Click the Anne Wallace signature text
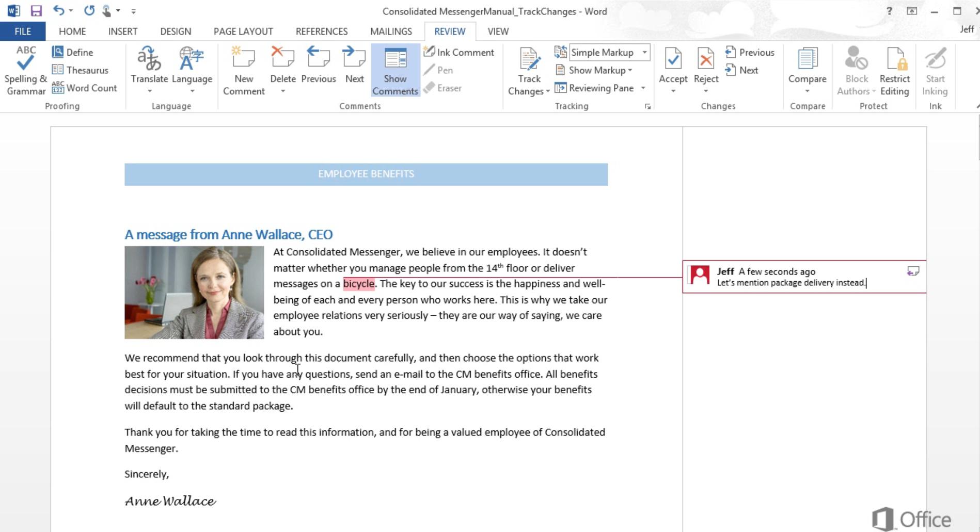 pyautogui.click(x=170, y=501)
